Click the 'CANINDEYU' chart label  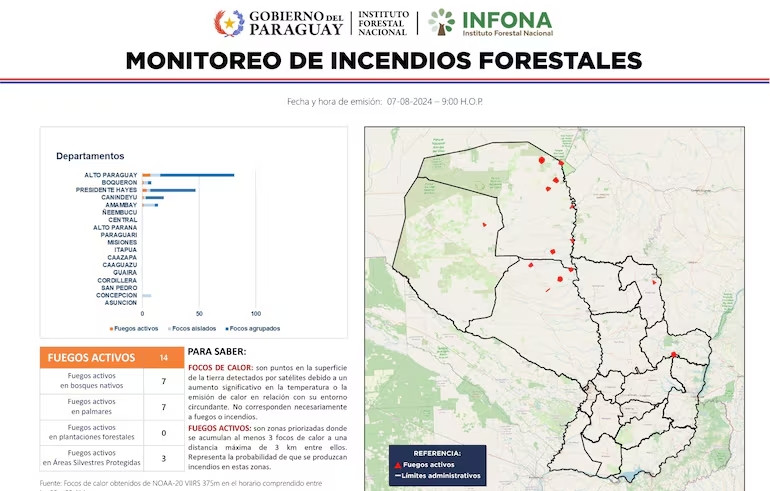pyautogui.click(x=119, y=197)
